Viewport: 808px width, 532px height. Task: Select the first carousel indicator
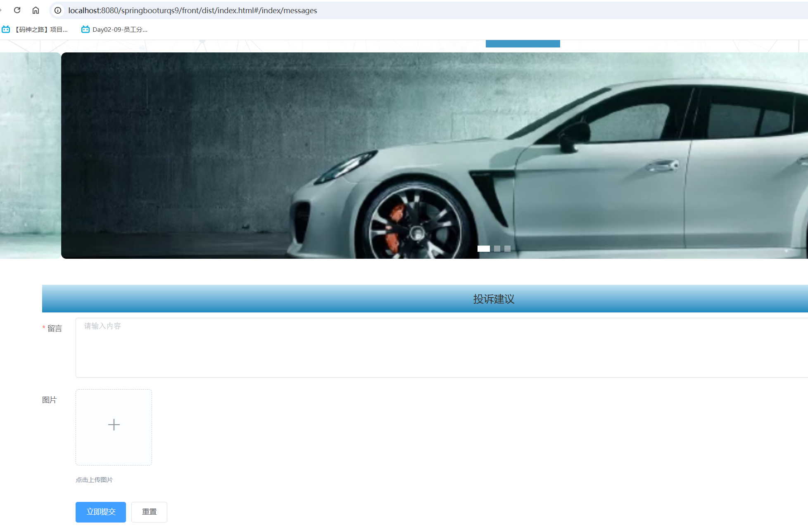point(484,248)
